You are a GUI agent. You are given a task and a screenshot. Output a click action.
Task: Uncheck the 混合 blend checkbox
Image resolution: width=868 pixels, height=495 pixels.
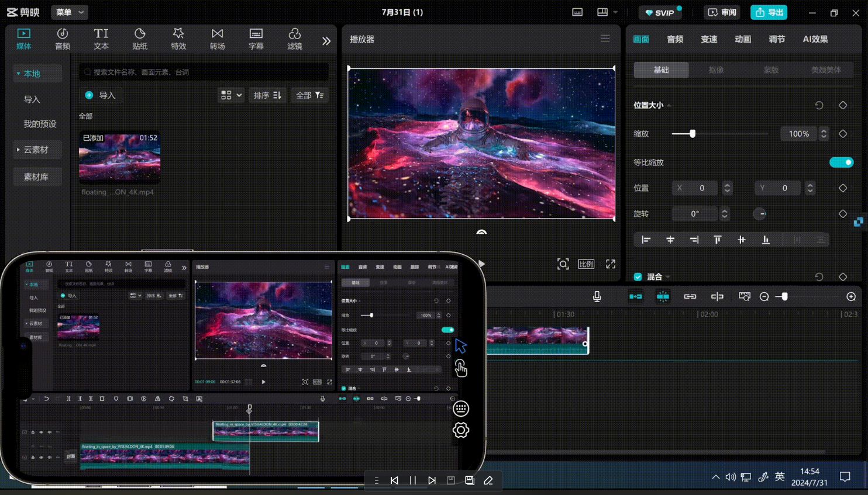point(638,277)
